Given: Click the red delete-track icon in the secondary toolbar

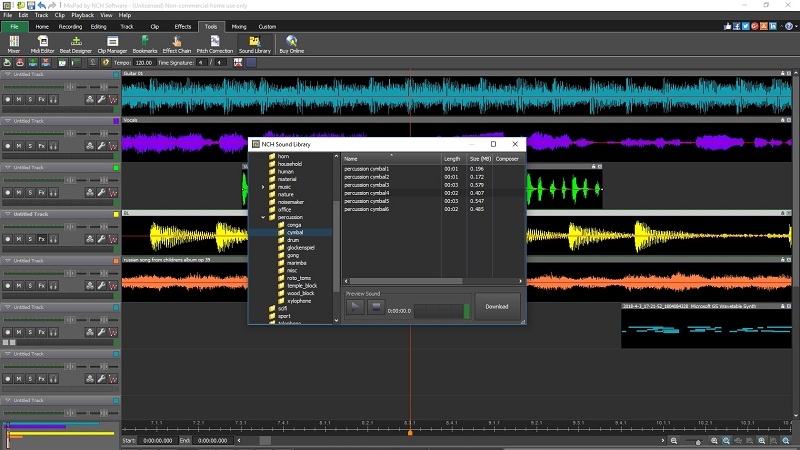Looking at the screenshot, I should 45,63.
